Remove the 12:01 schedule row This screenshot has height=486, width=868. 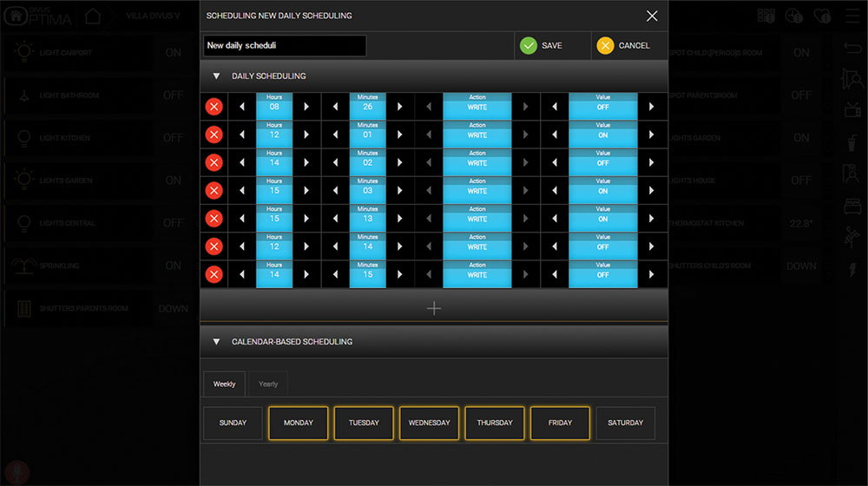pos(214,135)
